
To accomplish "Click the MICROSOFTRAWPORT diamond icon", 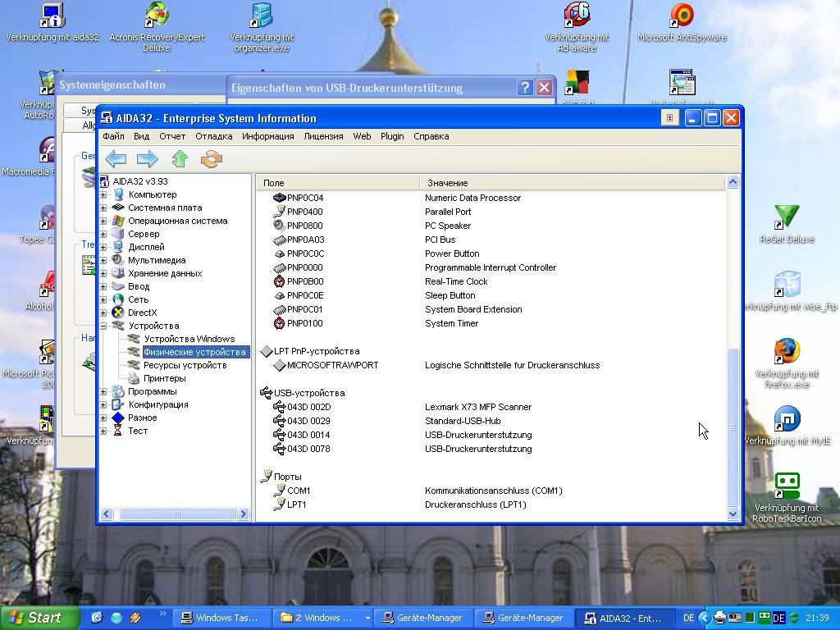I will pyautogui.click(x=279, y=365).
